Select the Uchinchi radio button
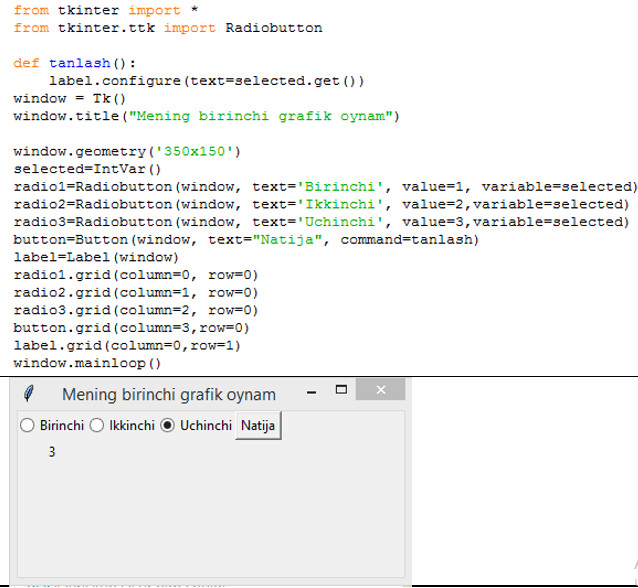The image size is (638, 588). (x=168, y=426)
